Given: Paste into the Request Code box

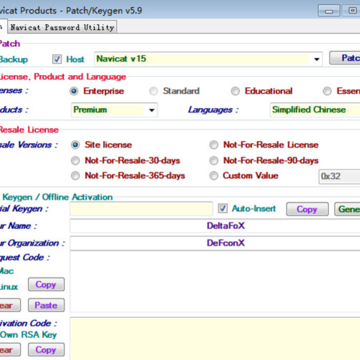Looking at the screenshot, I should click(46, 305).
